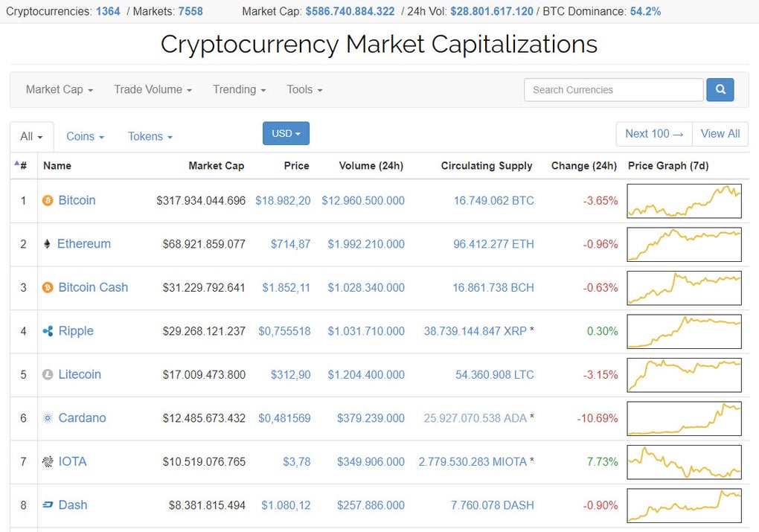
Task: Open the Market Cap dropdown menu
Action: pyautogui.click(x=60, y=89)
